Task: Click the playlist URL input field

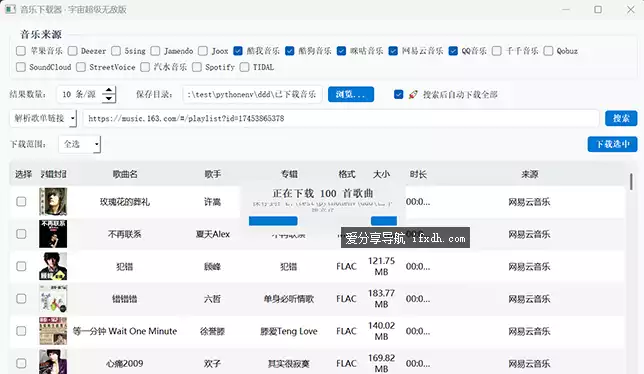Action: 341,119
